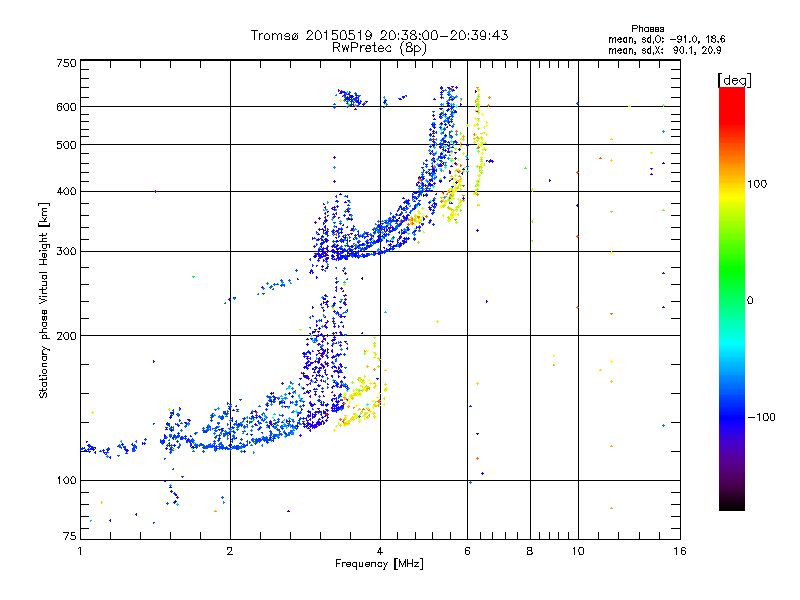Click the y-axis tick label "200"
Screen dimensions: 800x600
[66, 336]
